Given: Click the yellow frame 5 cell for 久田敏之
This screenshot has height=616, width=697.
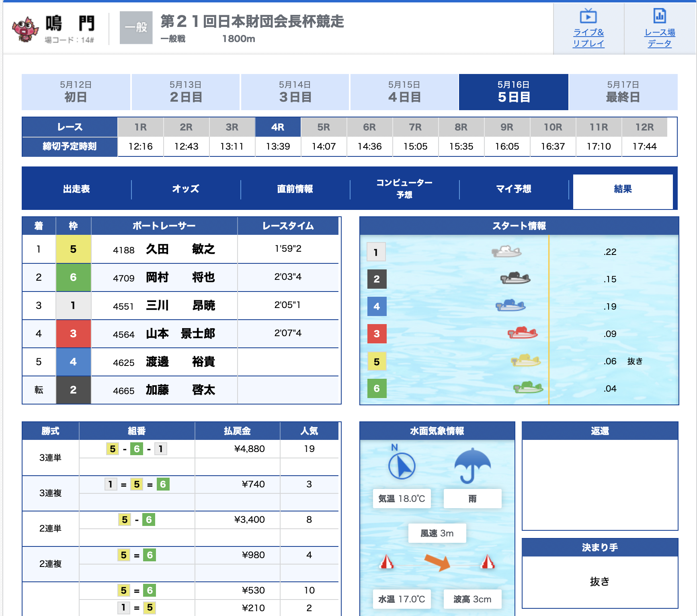Looking at the screenshot, I should click(x=73, y=249).
